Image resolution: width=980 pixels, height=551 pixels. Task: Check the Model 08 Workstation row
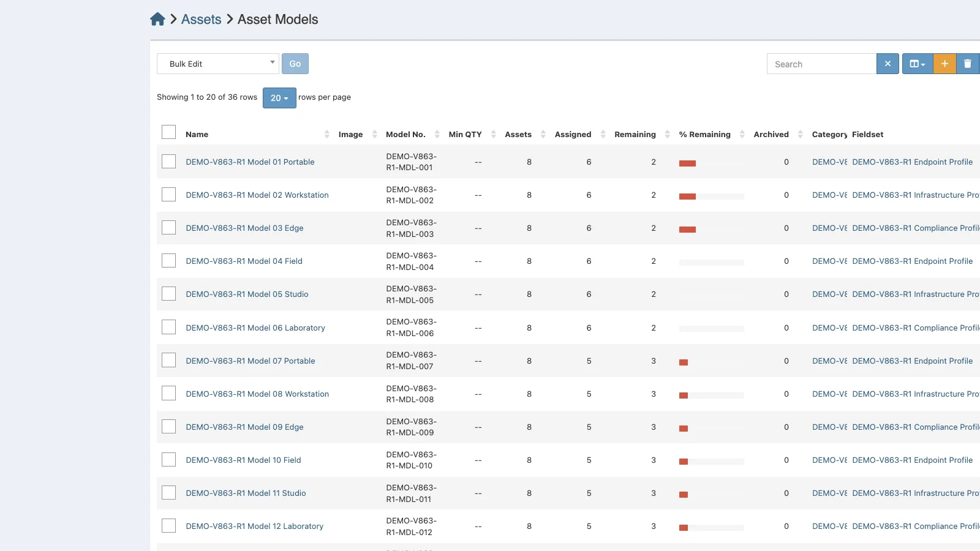coord(168,393)
